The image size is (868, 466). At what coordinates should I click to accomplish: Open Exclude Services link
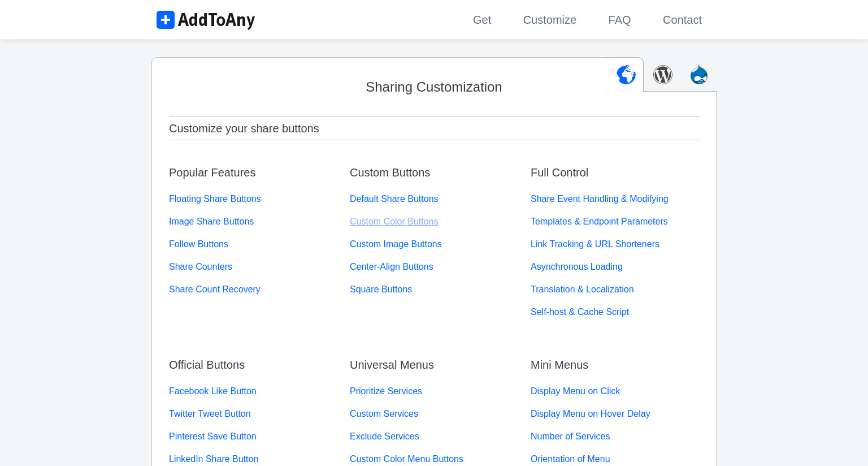coord(384,436)
